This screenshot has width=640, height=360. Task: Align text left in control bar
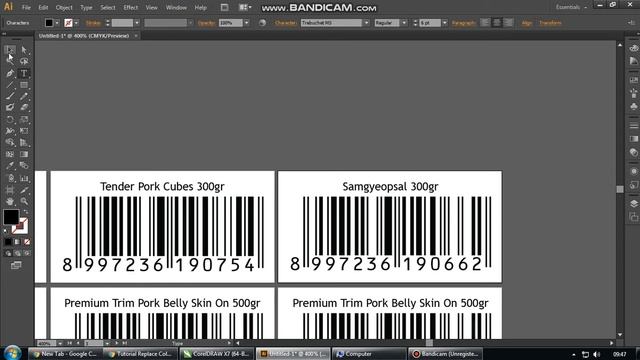(485, 23)
